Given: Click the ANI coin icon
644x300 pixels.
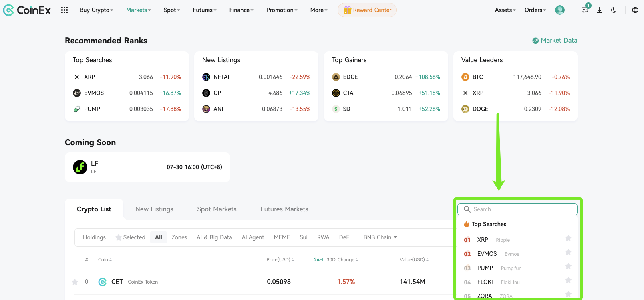Looking at the screenshot, I should (206, 109).
